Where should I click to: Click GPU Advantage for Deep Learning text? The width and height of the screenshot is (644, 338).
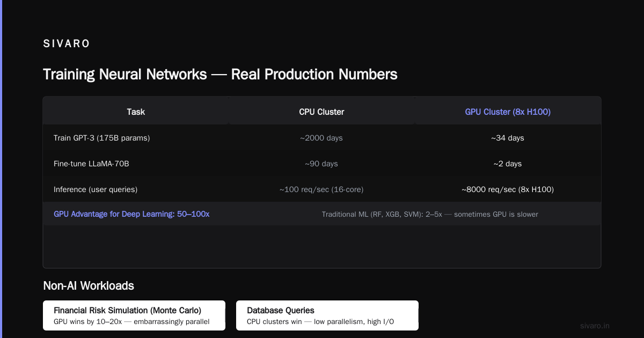131,214
